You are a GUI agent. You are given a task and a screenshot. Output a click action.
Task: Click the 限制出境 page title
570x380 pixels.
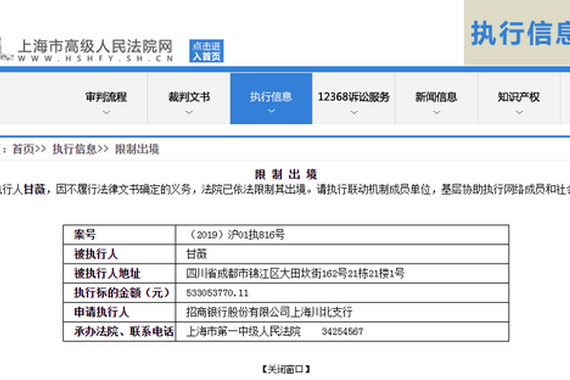[286, 175]
